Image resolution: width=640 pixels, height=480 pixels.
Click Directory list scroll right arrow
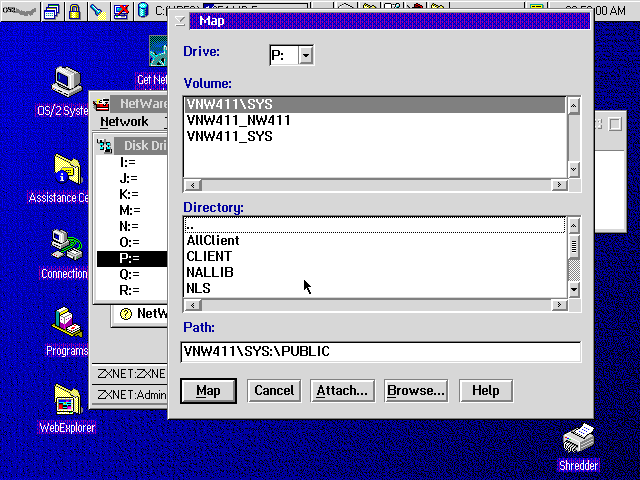(559, 305)
